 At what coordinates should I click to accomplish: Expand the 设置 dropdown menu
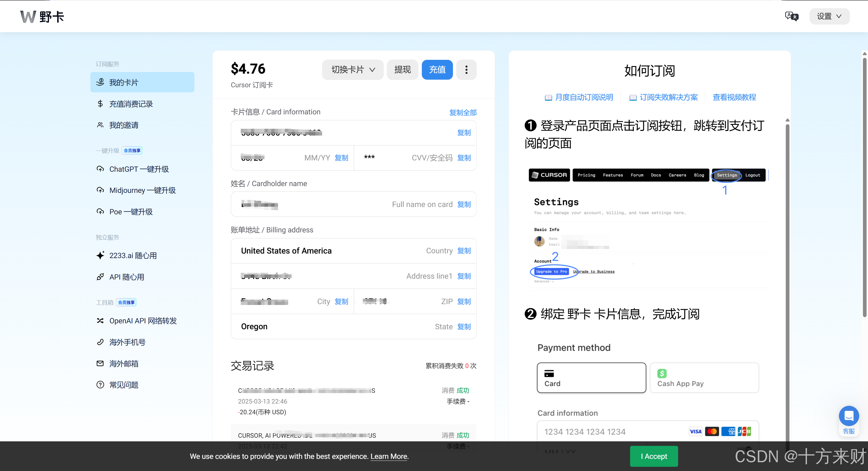[829, 16]
